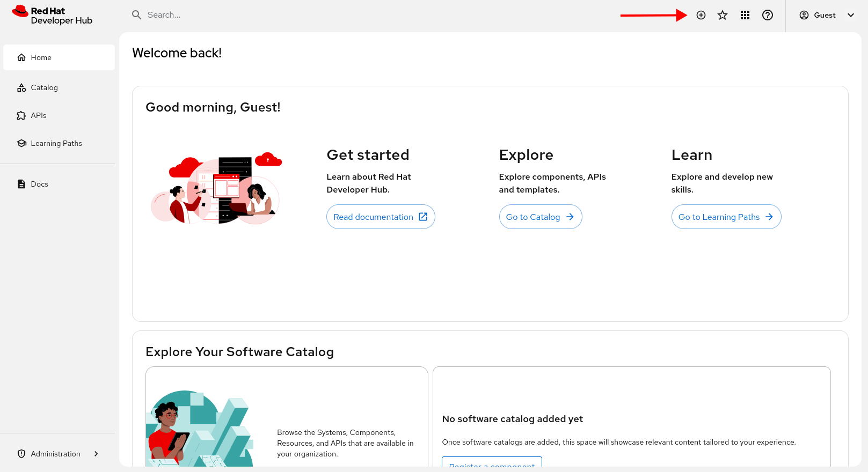This screenshot has height=472, width=868.
Task: Open starred items via the star icon
Action: [x=723, y=15]
